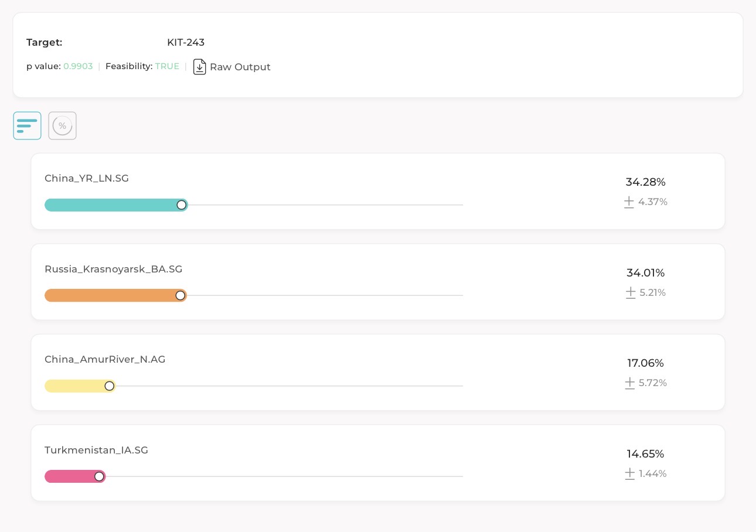Click the Turkmenistan_IA.SG slider handle

pos(100,476)
